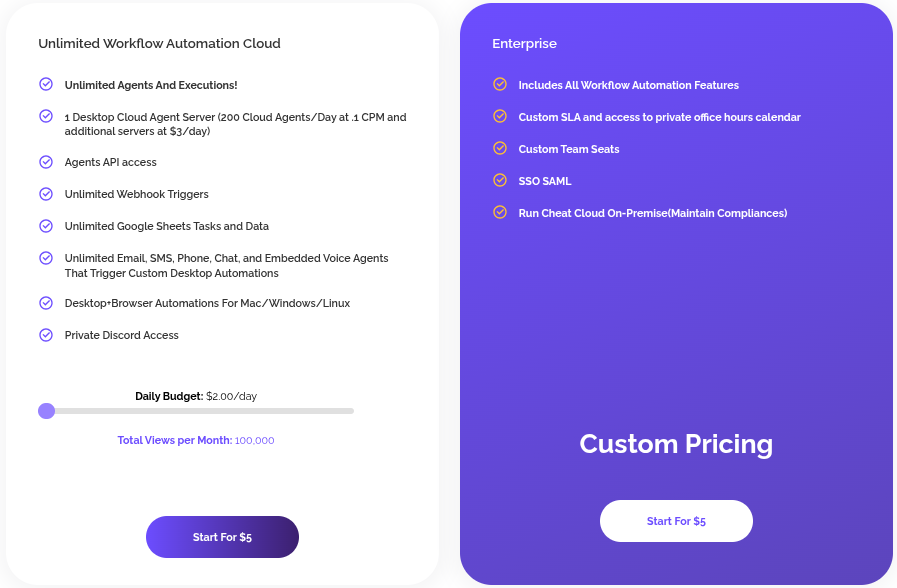Screen dimensions: 897x588
Task: Click checkmark beside 1 Desktop Cloud Agent Server
Action: tap(46, 117)
